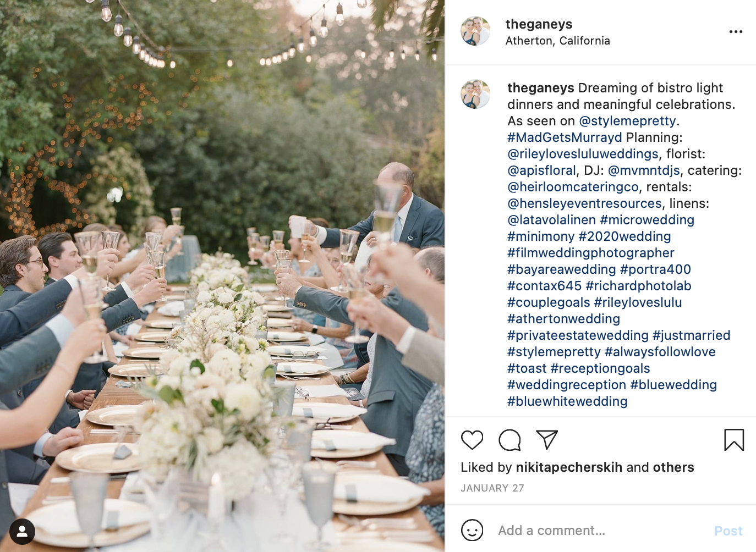Like the post with the heart icon

point(472,440)
